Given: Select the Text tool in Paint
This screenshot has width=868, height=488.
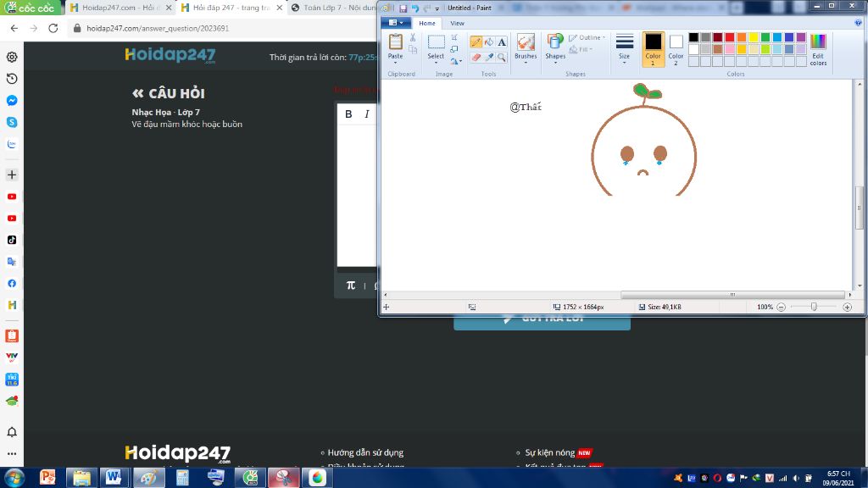Looking at the screenshot, I should pyautogui.click(x=502, y=42).
